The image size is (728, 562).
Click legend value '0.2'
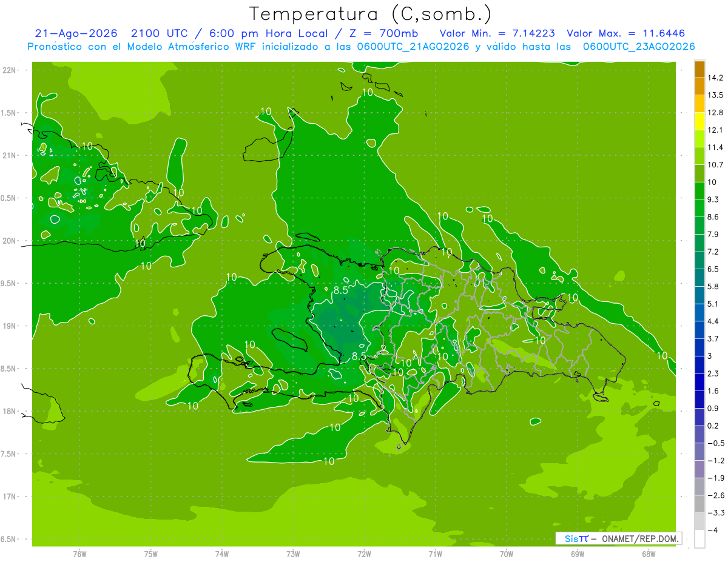click(x=713, y=426)
